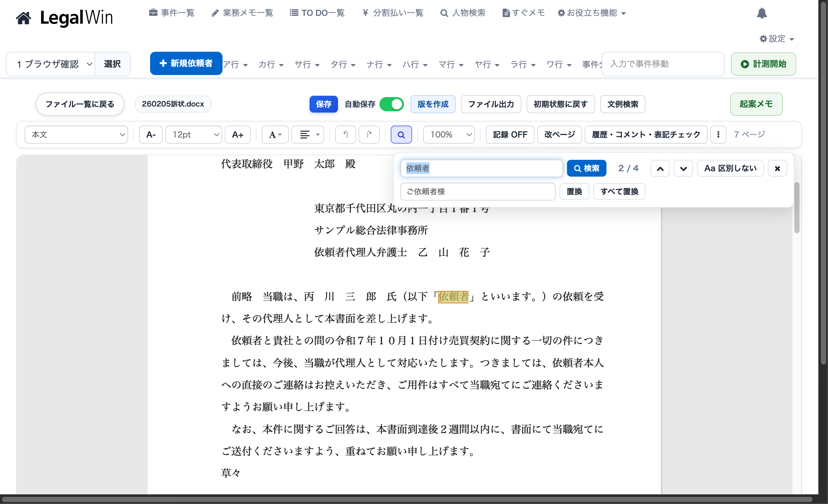Open 事件一覧 in top navigation

pyautogui.click(x=172, y=13)
